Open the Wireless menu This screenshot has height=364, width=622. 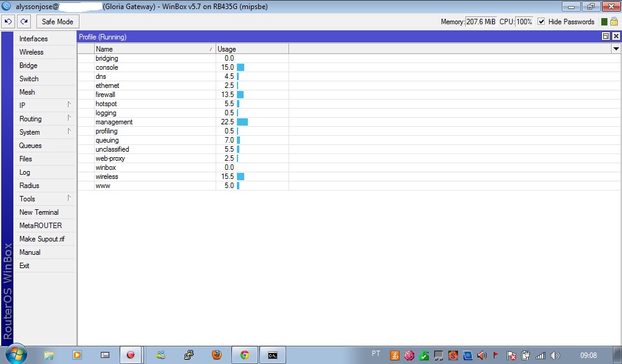(x=44, y=52)
